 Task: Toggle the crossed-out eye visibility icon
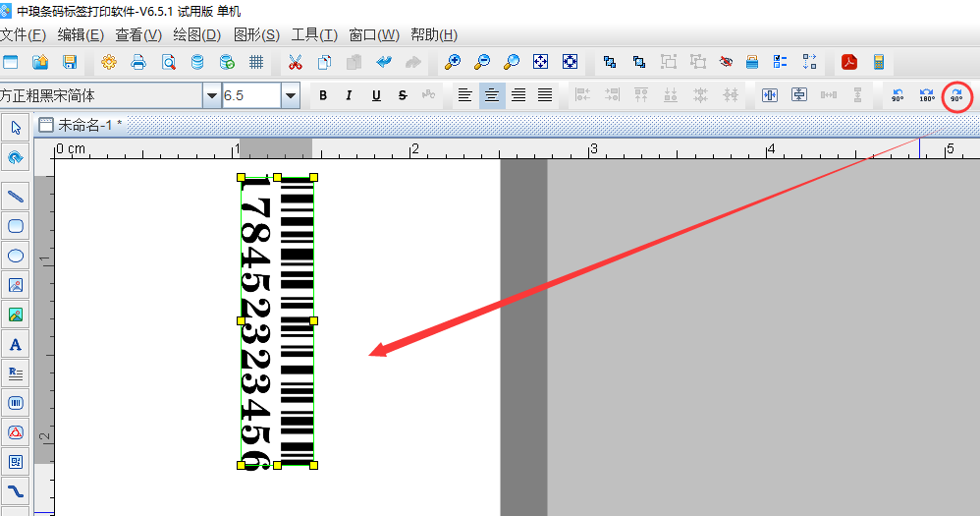click(726, 61)
